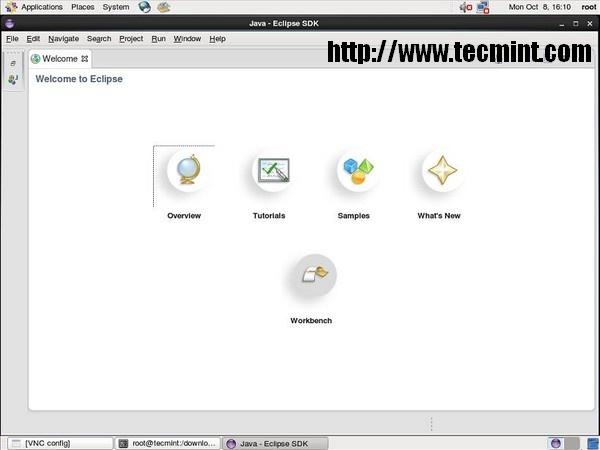Open the Tutorials checklist icon
This screenshot has height=450, width=600.
coord(273,170)
